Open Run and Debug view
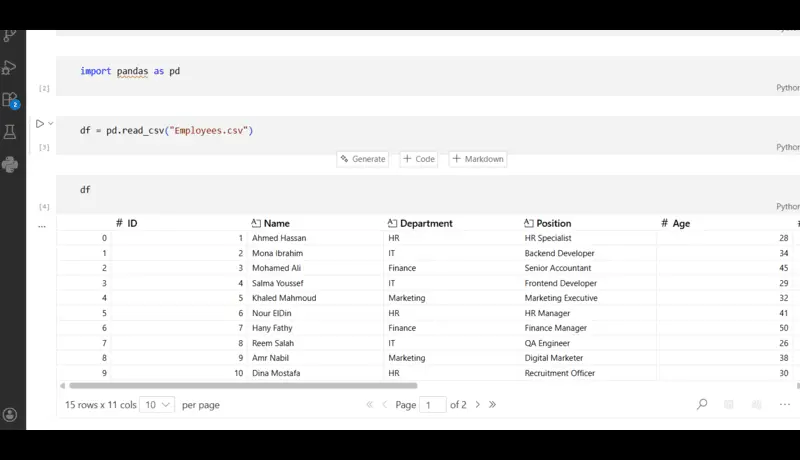Screen dimensions: 800x460 click(9, 67)
